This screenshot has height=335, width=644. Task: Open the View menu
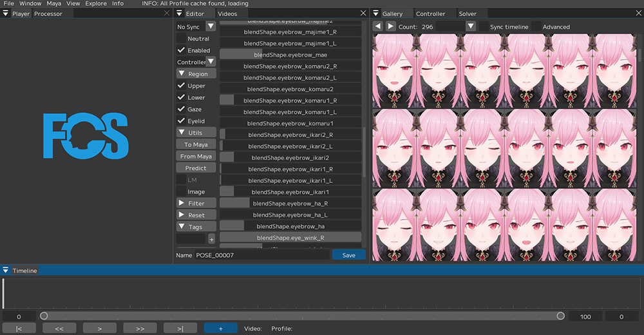[x=73, y=3]
